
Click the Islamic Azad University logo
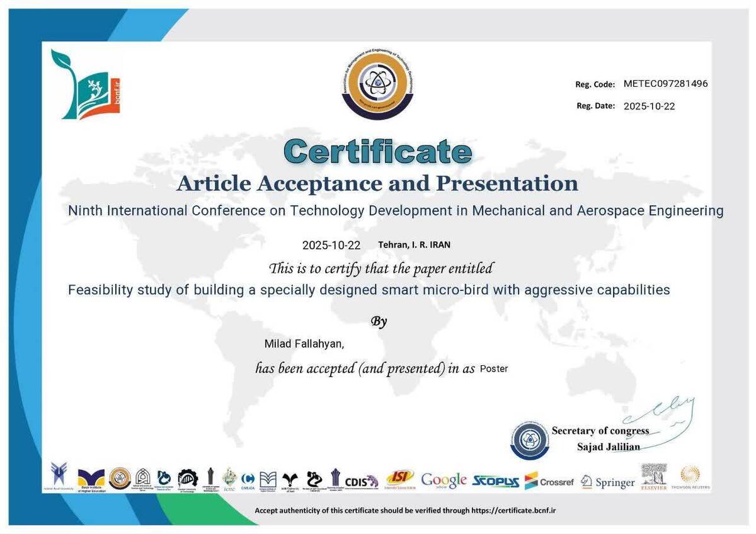click(59, 477)
